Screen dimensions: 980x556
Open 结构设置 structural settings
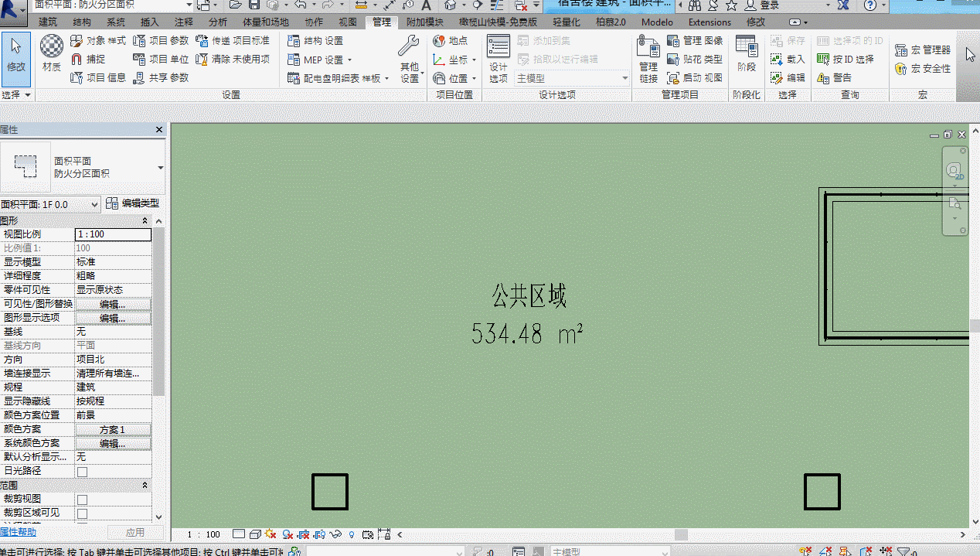(315, 40)
